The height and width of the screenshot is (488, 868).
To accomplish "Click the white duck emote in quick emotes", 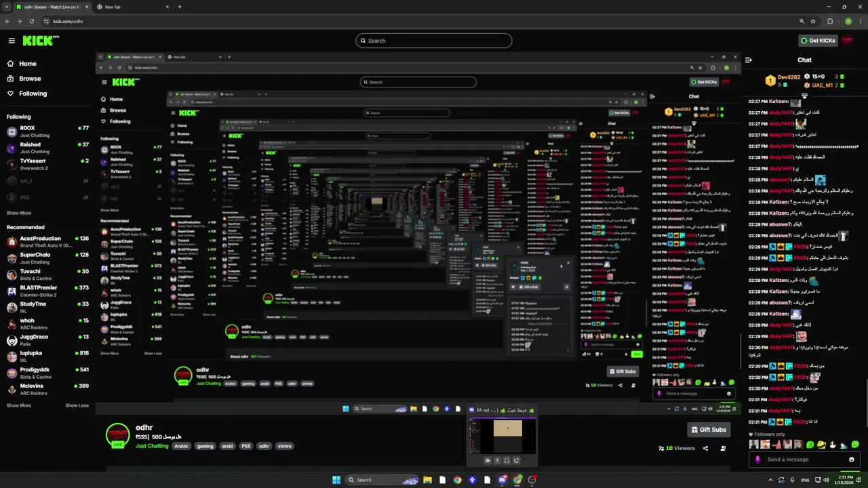I will tap(832, 445).
